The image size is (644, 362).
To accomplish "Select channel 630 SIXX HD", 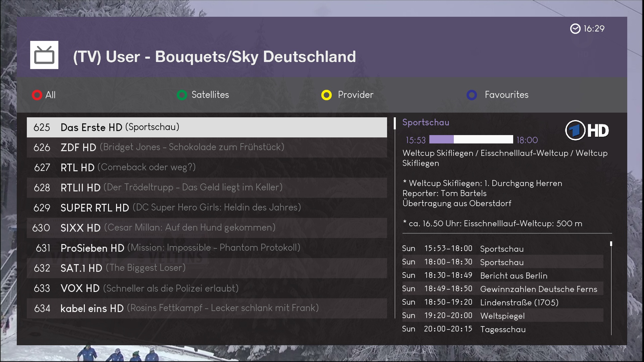I will (207, 228).
